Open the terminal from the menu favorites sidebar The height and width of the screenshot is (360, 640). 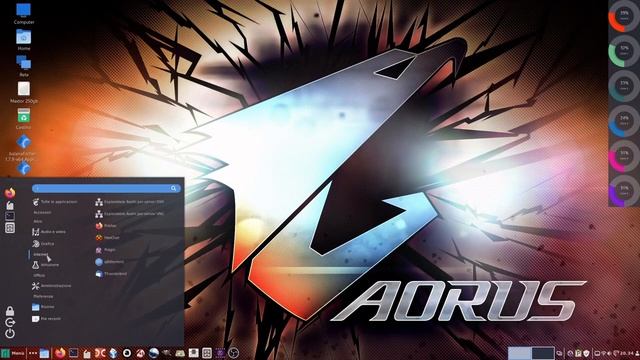10,216
